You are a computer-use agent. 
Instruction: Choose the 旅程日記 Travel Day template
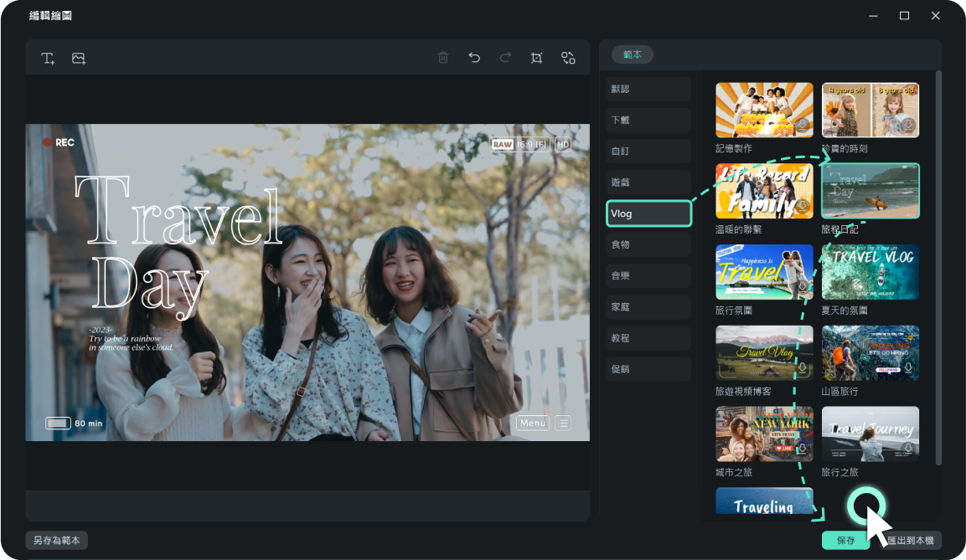click(870, 192)
